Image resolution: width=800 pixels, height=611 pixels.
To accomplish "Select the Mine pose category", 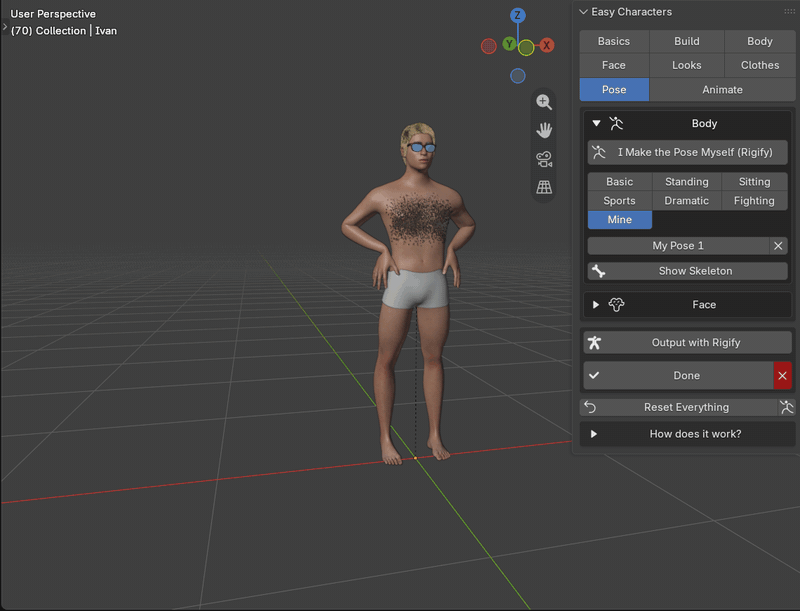I will (x=619, y=220).
